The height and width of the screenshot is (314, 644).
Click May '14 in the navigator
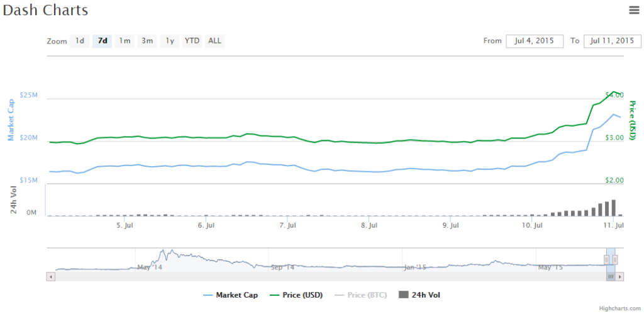click(x=150, y=267)
